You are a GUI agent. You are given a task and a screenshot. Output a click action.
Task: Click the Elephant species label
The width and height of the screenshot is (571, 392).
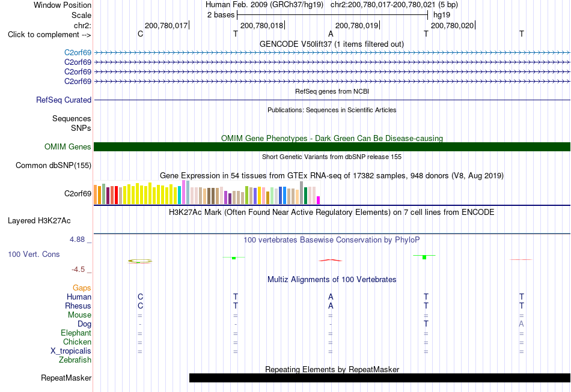pos(76,333)
